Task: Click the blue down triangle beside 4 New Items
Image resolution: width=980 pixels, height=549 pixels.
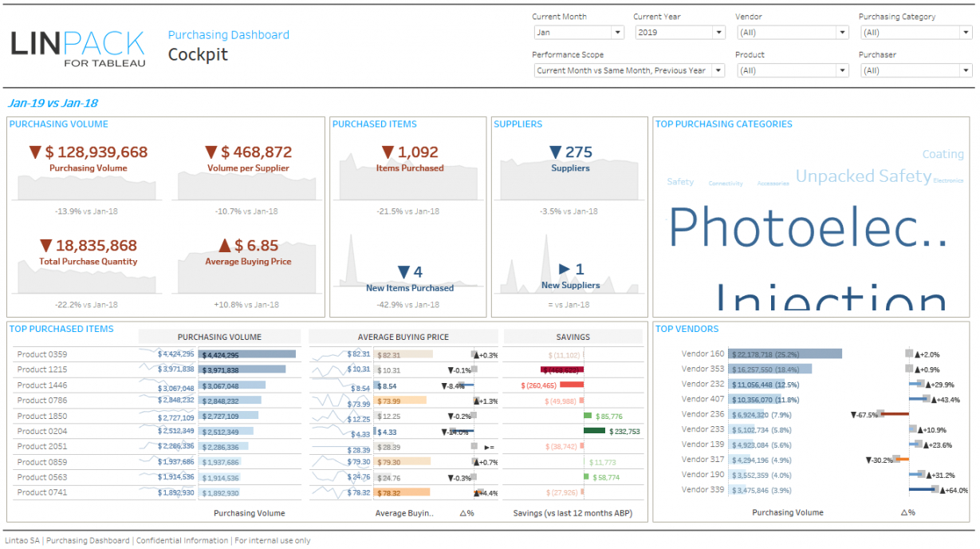Action: pyautogui.click(x=403, y=272)
